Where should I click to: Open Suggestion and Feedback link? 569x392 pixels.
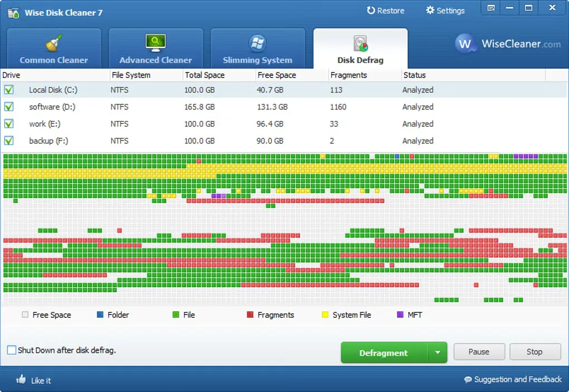518,380
